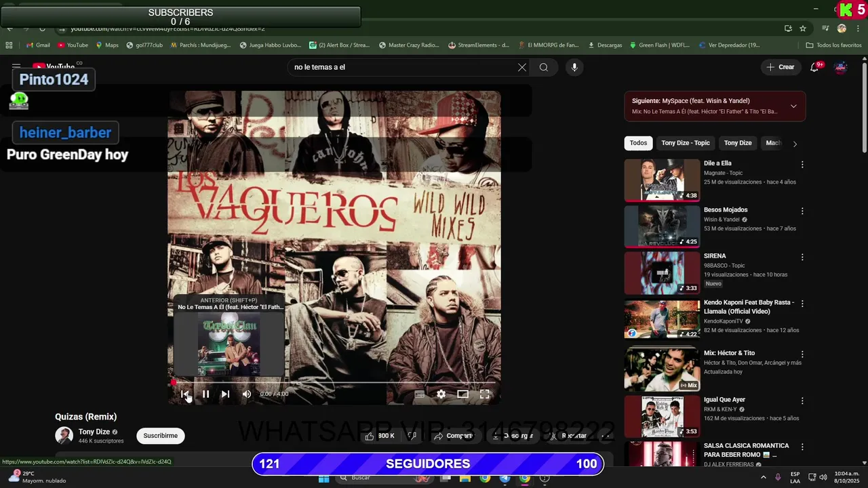
Task: Open options menu for SIRENA
Action: point(802,258)
